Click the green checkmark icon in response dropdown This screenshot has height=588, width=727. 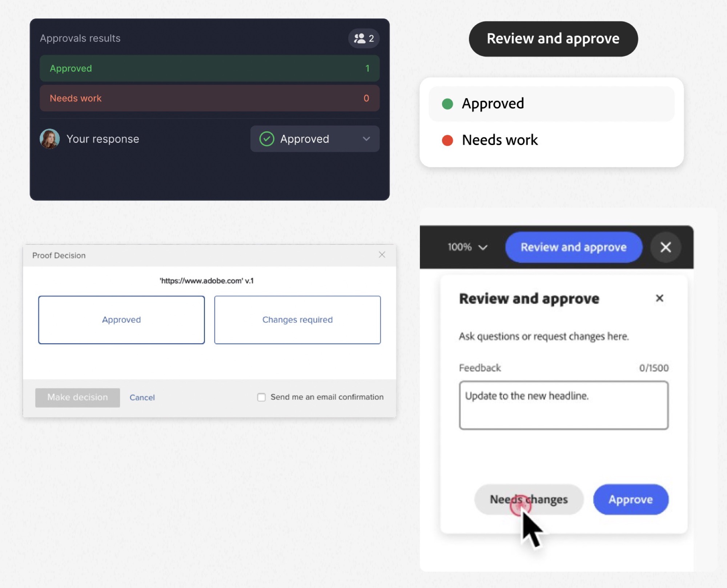(266, 139)
